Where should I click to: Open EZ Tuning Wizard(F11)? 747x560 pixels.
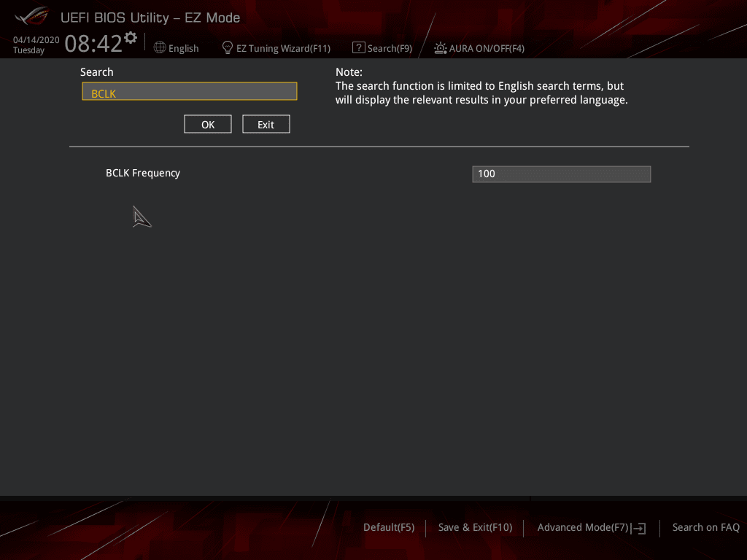(x=283, y=48)
